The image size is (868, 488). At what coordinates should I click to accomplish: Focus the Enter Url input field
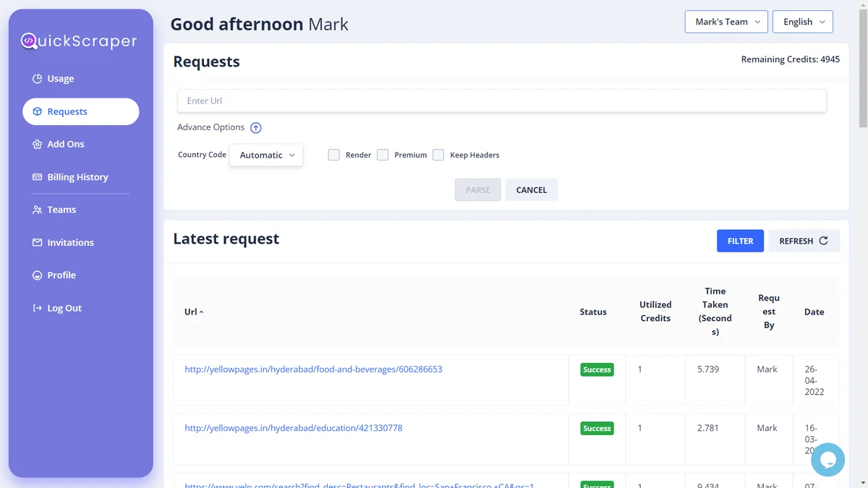point(502,101)
